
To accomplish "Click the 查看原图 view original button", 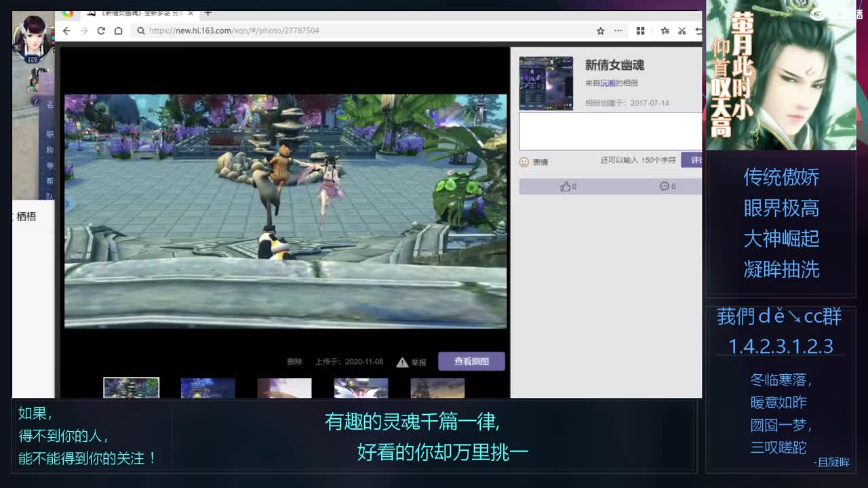I will (x=471, y=361).
